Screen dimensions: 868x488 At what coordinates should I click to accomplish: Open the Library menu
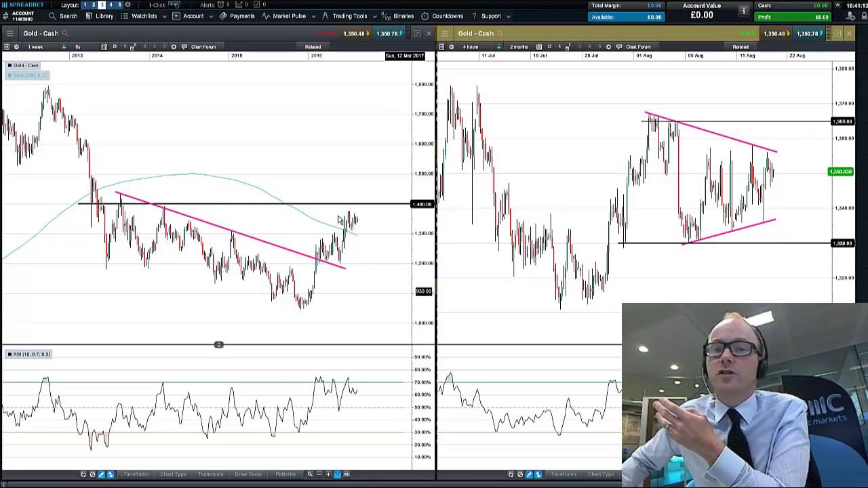point(100,16)
